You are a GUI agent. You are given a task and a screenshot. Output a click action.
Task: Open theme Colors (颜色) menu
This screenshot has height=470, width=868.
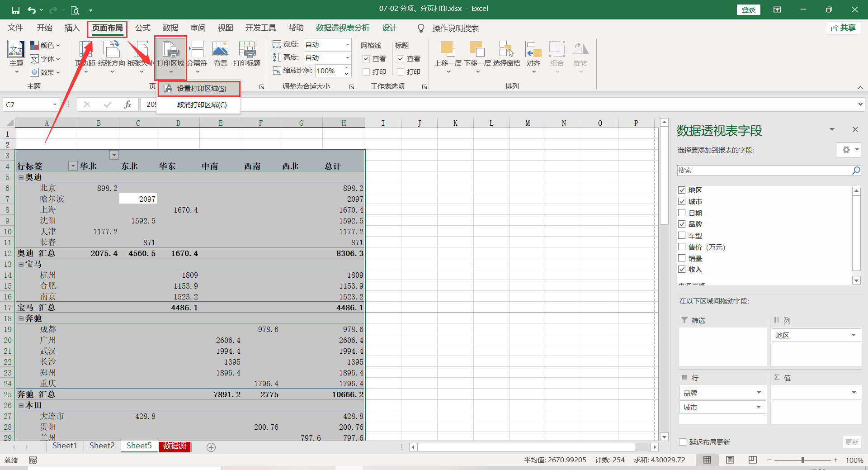(45, 45)
